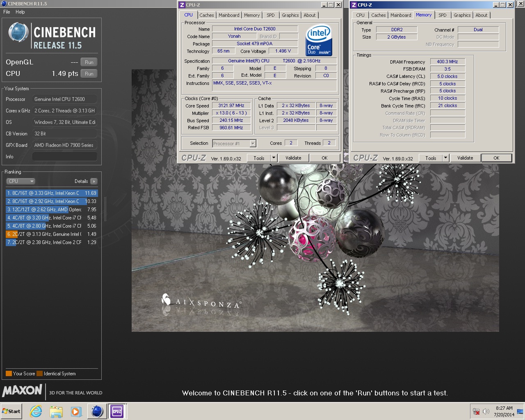The image size is (525, 420).
Task: Switch to Mainboard tab in left CPU-Z
Action: coord(229,15)
